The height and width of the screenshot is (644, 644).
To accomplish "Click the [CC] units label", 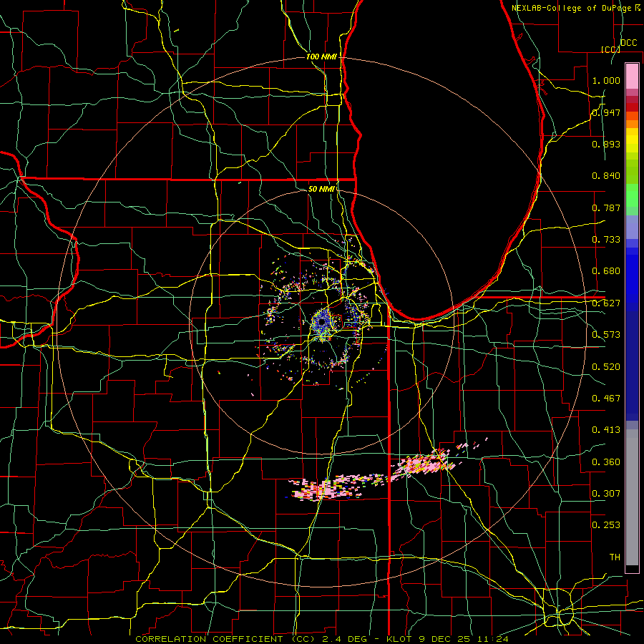I will click(x=610, y=49).
